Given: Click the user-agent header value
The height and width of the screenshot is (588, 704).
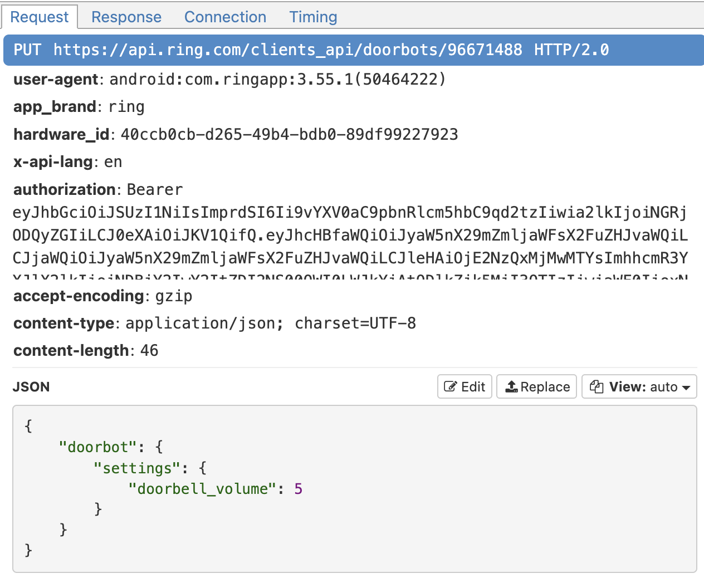Looking at the screenshot, I should [277, 80].
